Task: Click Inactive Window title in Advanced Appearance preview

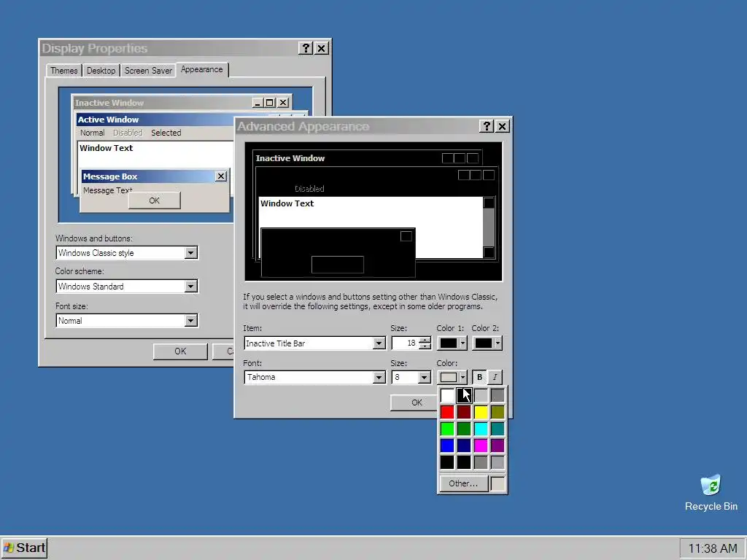Action: pyautogui.click(x=290, y=158)
